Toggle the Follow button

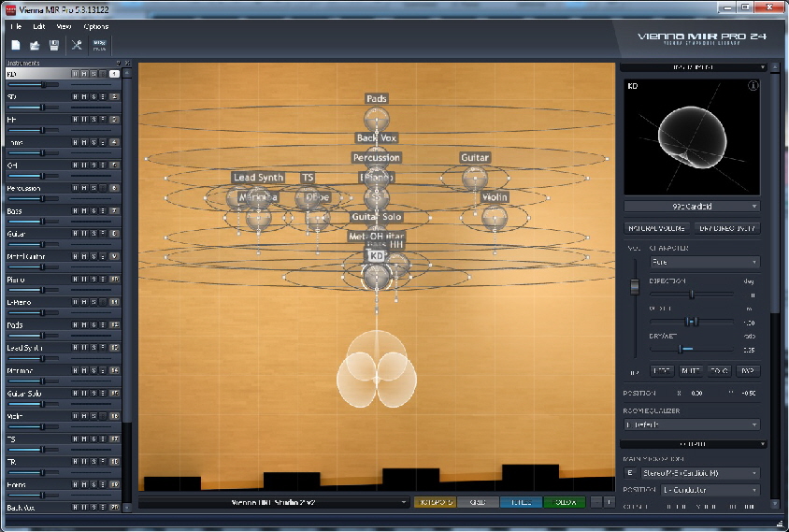click(x=564, y=502)
